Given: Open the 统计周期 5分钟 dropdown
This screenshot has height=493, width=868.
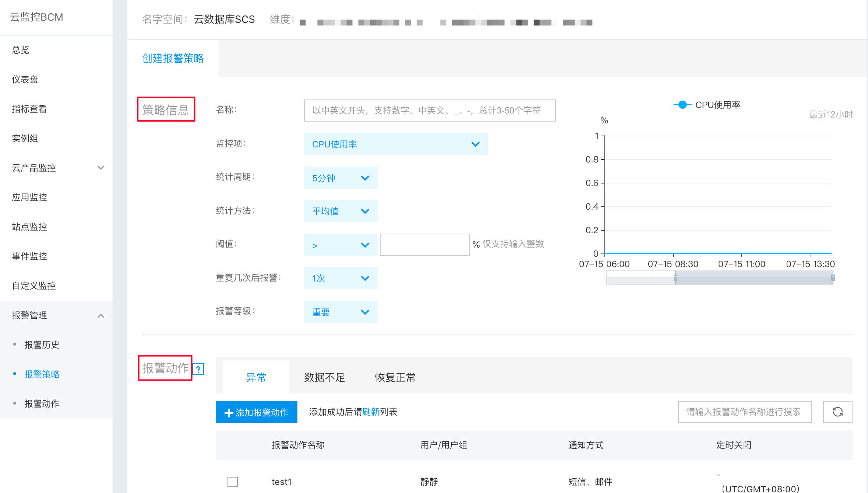Looking at the screenshot, I should pyautogui.click(x=341, y=178).
